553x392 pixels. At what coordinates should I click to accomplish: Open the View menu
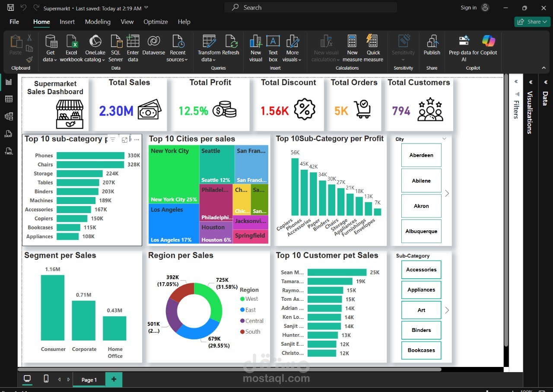pos(127,22)
